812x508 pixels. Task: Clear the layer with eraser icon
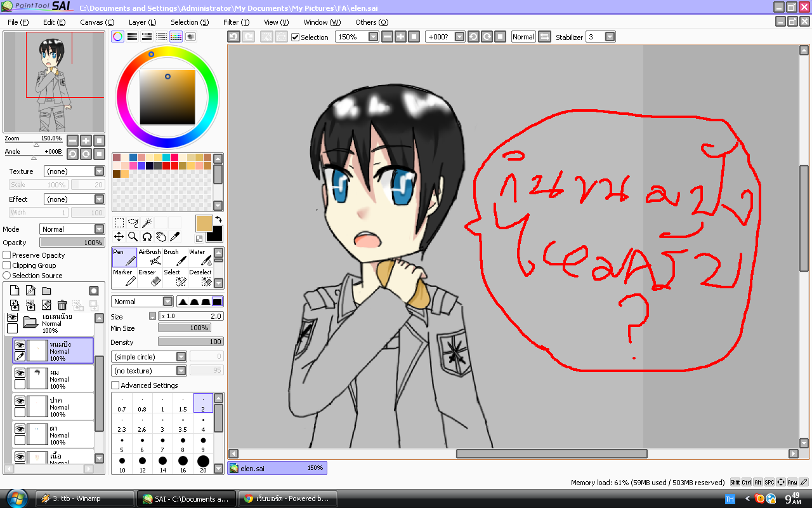[x=46, y=305]
